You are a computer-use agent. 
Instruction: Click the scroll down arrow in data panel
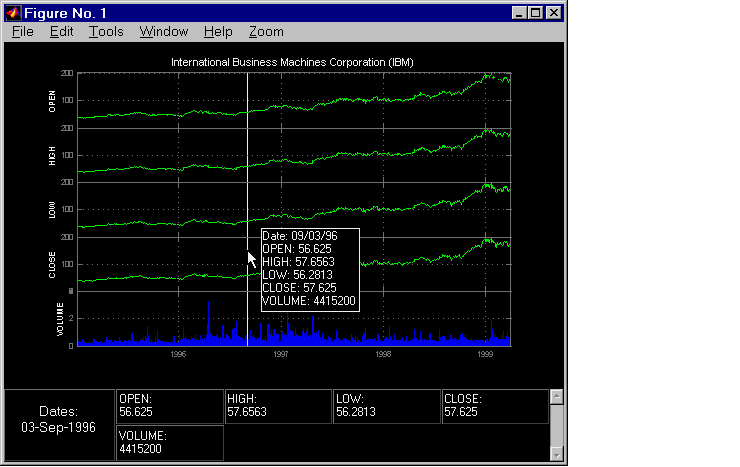click(x=556, y=454)
